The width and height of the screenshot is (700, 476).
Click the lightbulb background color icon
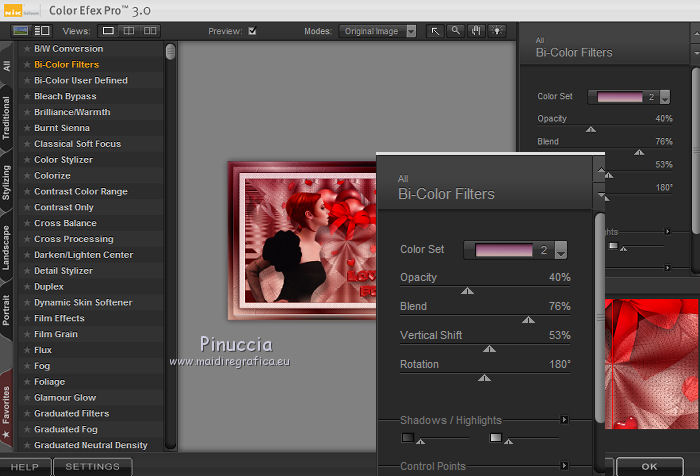(x=497, y=31)
